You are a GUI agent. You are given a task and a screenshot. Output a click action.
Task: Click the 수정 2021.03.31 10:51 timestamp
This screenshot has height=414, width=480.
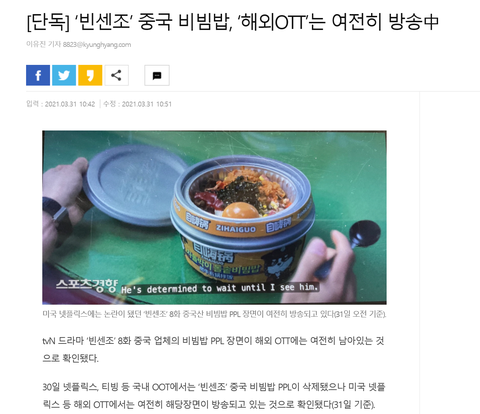coord(138,104)
